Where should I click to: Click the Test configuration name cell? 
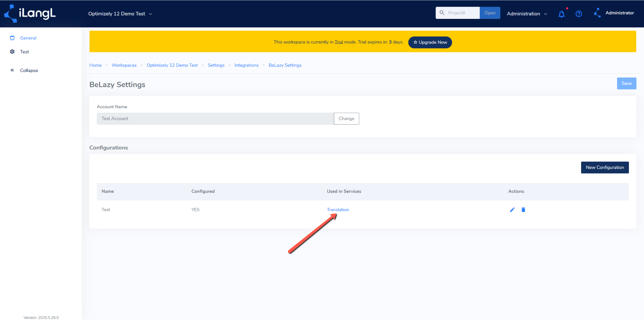pyautogui.click(x=106, y=210)
